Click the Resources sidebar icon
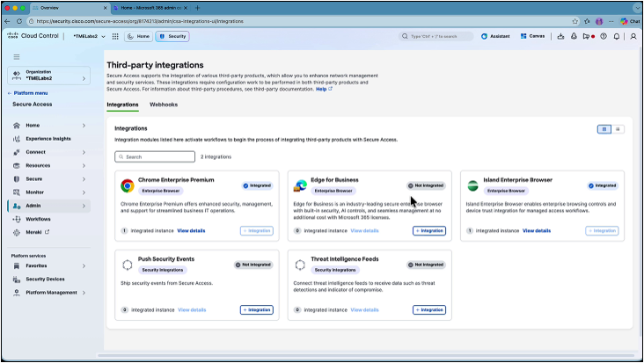The image size is (644, 363). pos(17,166)
